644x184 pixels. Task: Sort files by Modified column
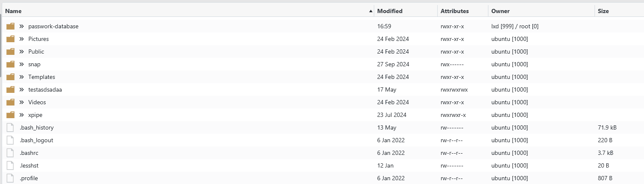389,11
